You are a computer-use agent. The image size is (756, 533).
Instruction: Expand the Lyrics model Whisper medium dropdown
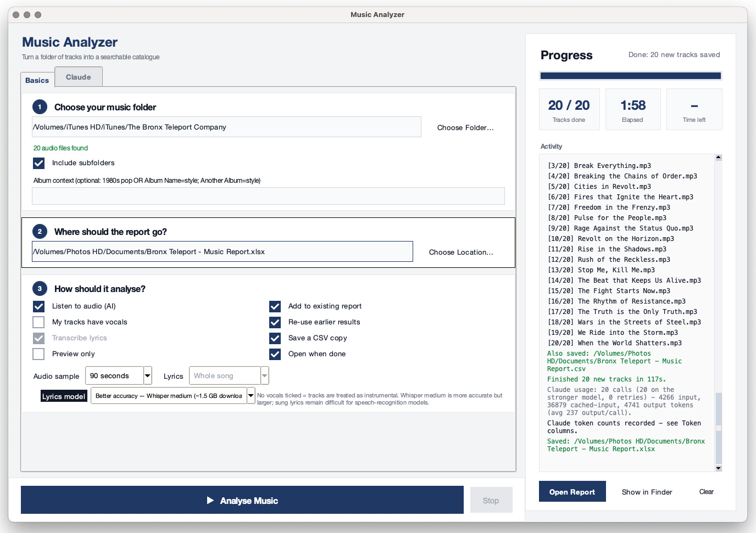tap(173, 396)
